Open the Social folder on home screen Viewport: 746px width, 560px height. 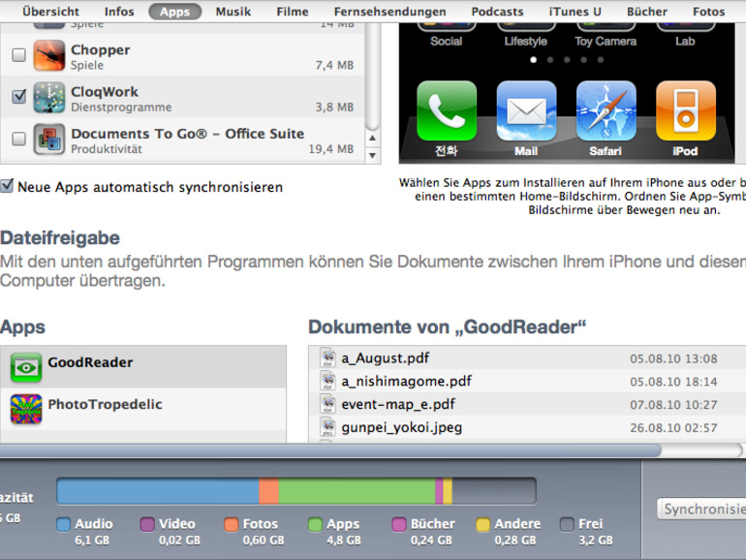pyautogui.click(x=447, y=34)
